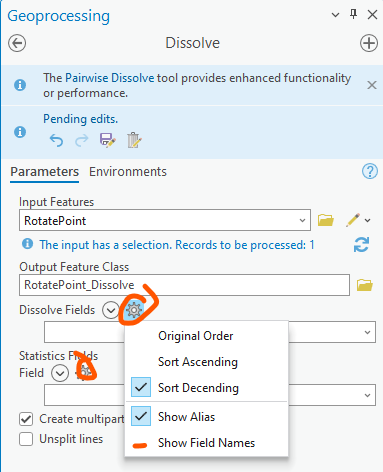Click the Output Feature Class text field
The width and height of the screenshot is (383, 472).
click(x=184, y=285)
